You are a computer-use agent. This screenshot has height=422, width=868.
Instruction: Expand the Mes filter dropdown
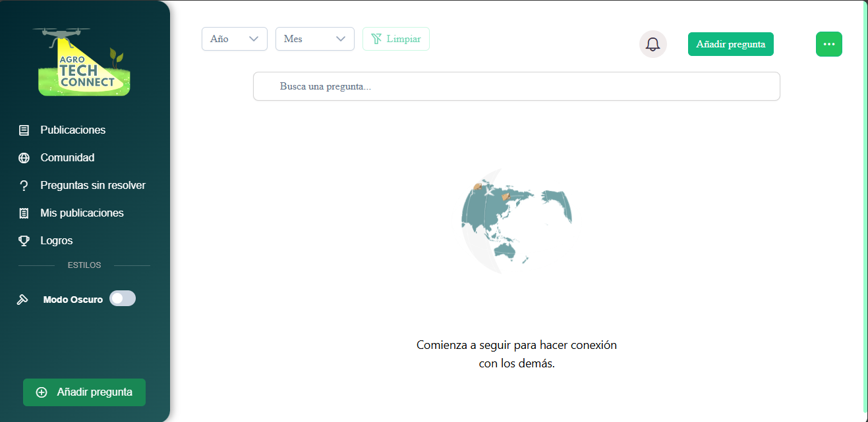(x=314, y=39)
